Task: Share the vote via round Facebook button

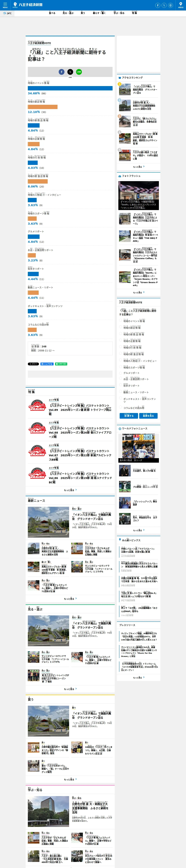Action: (61, 72)
